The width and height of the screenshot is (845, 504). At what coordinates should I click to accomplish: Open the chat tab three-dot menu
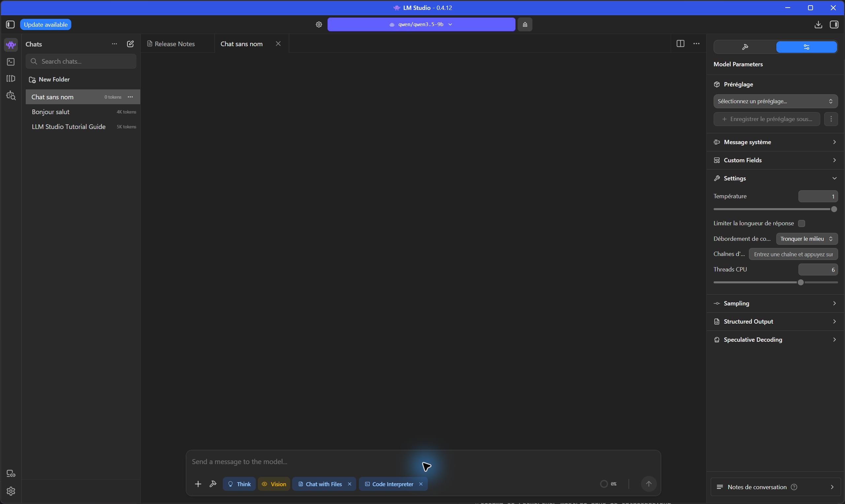pos(696,44)
